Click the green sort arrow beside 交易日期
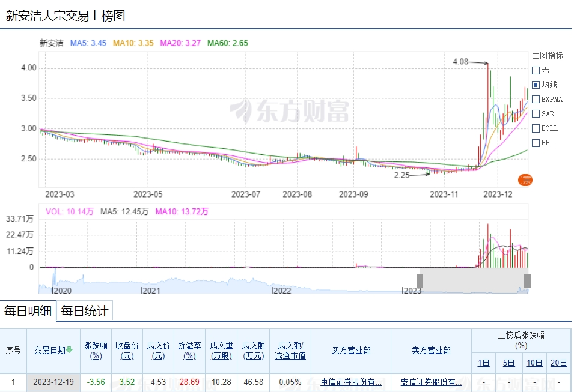577x392 pixels. [69, 350]
